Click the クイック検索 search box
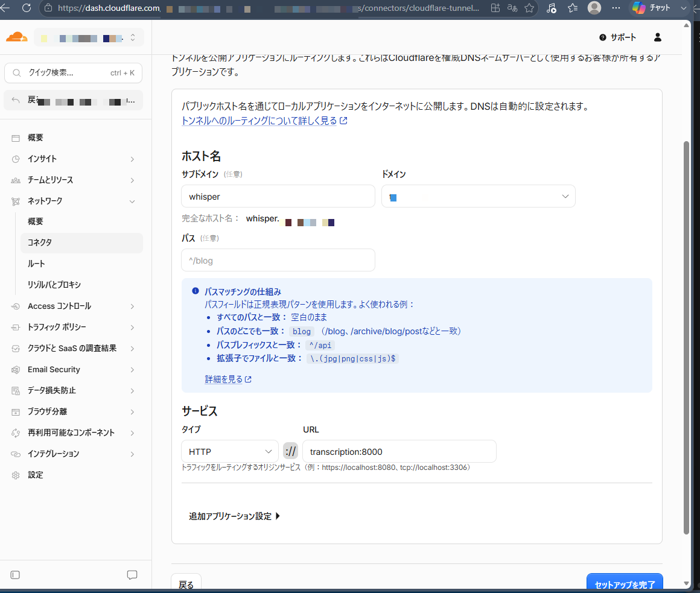The width and height of the screenshot is (700, 593). click(x=73, y=73)
